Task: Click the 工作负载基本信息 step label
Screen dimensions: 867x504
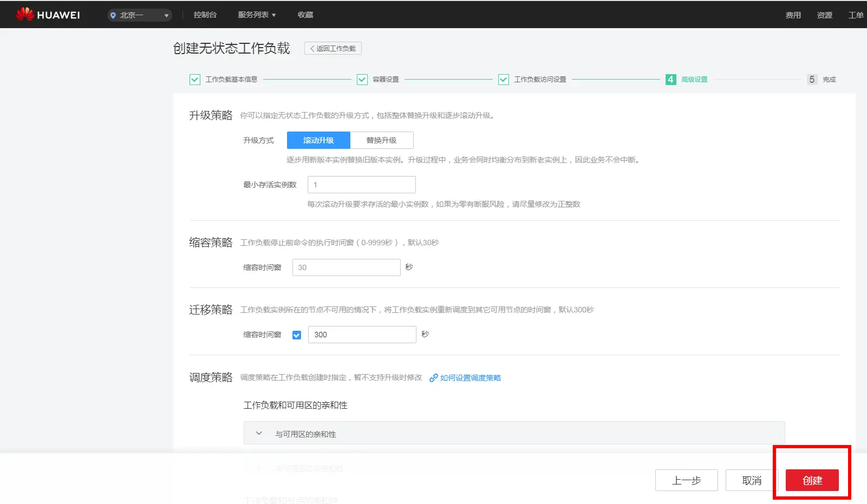Action: (x=232, y=80)
